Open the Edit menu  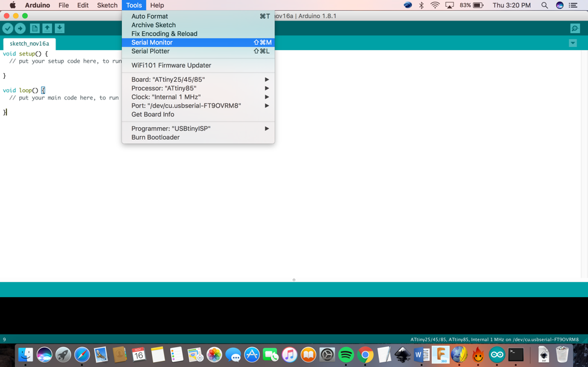click(83, 5)
